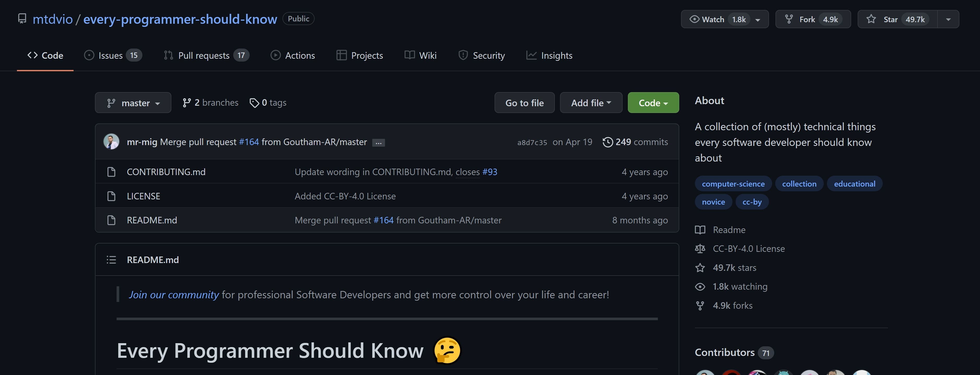Screen dimensions: 980x375
Task: Open issue #93 in CONTRIBUTING.md commit message
Action: point(490,172)
